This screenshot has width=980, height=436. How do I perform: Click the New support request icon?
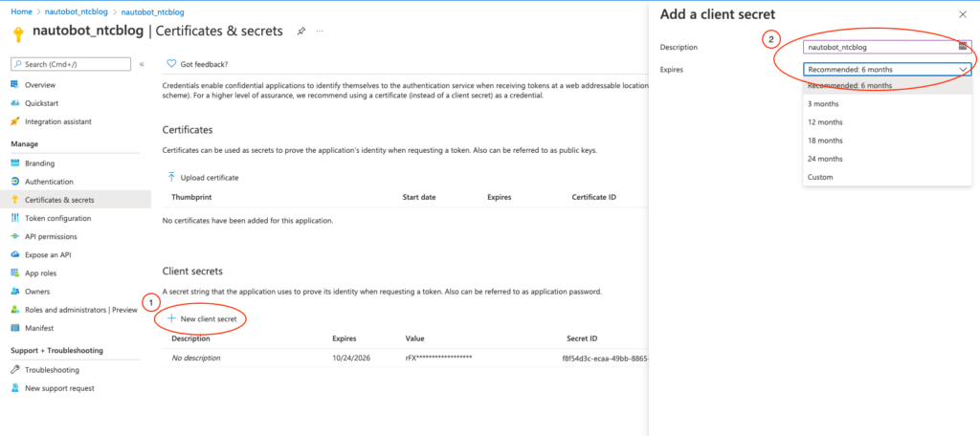pyautogui.click(x=15, y=388)
